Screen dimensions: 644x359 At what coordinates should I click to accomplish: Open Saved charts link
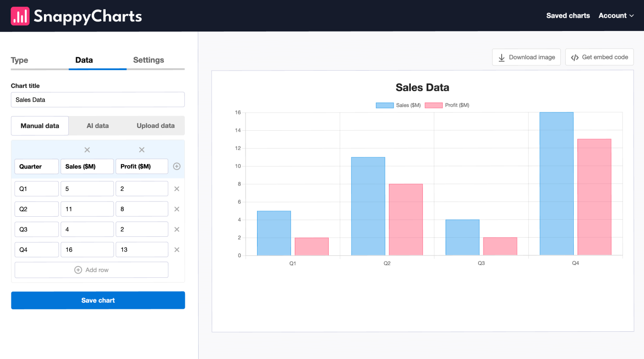point(568,16)
